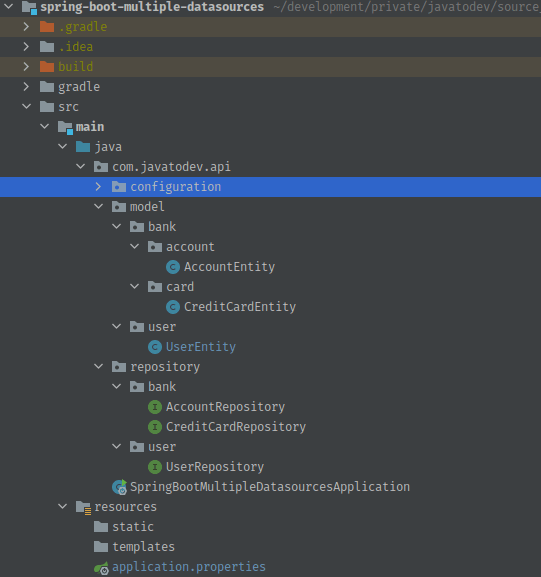Select the UserEntity class
The image size is (541, 577).
click(201, 347)
